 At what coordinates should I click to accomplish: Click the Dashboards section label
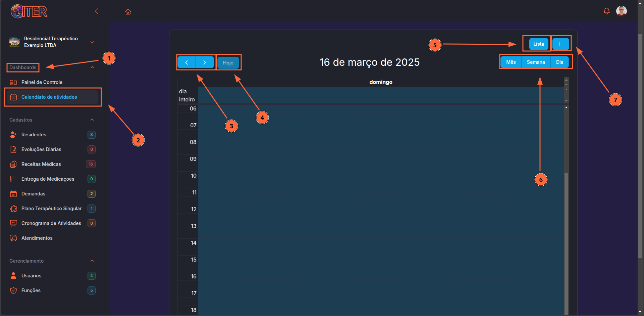point(23,67)
